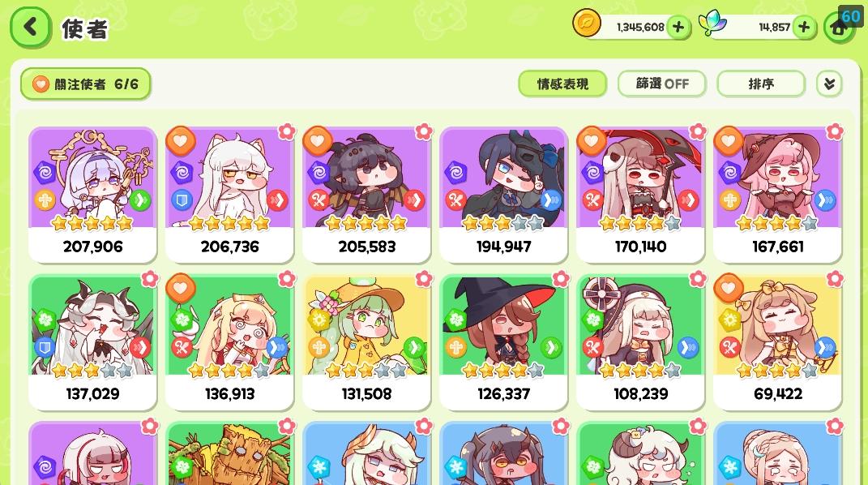This screenshot has width=868, height=485.
Task: Tap the gold coin currency icon
Action: coord(586,24)
